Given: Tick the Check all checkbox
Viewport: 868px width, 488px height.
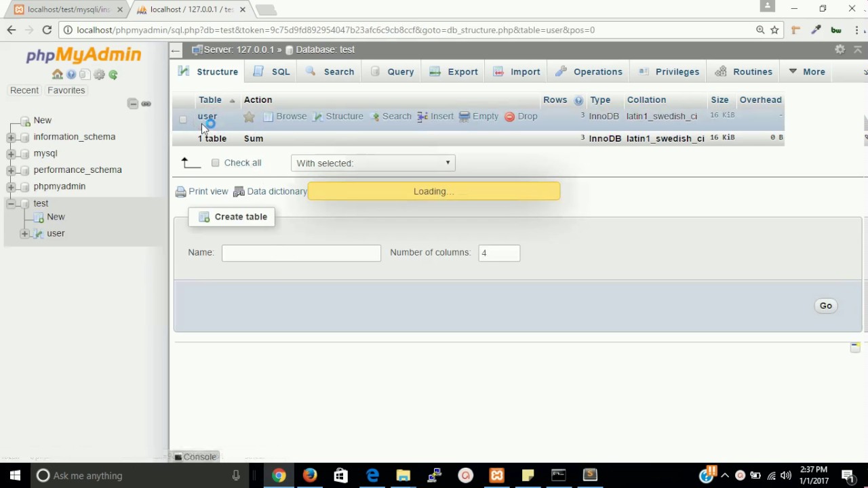Looking at the screenshot, I should tap(216, 163).
